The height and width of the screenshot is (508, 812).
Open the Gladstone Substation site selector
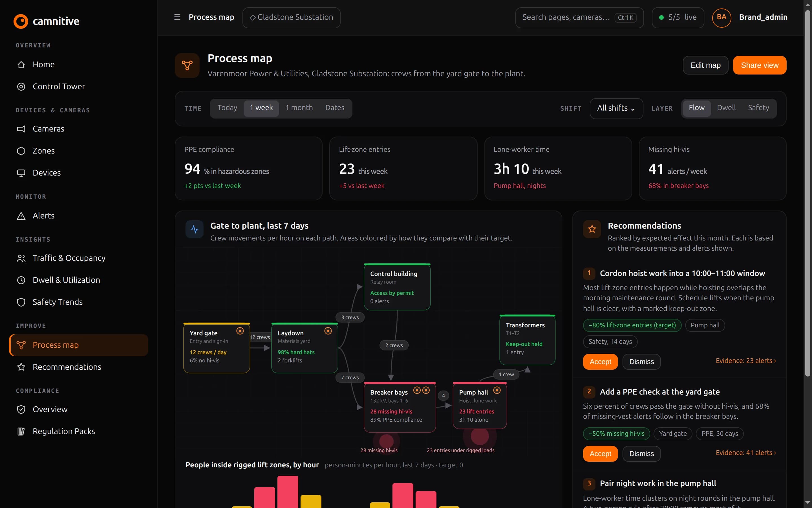(291, 17)
